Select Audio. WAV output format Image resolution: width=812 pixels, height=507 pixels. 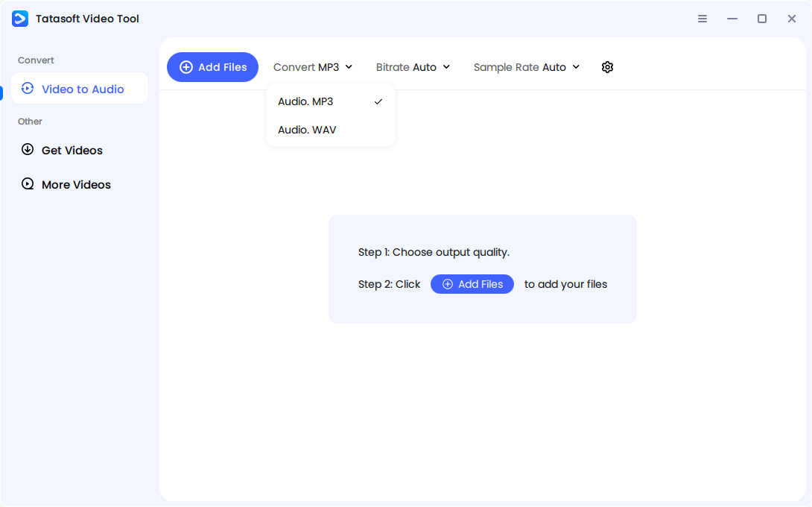(x=307, y=129)
